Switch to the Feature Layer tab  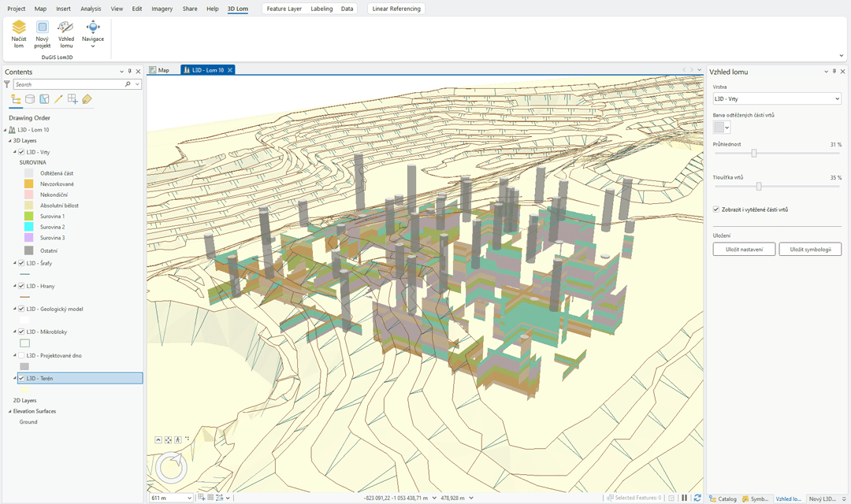[284, 9]
